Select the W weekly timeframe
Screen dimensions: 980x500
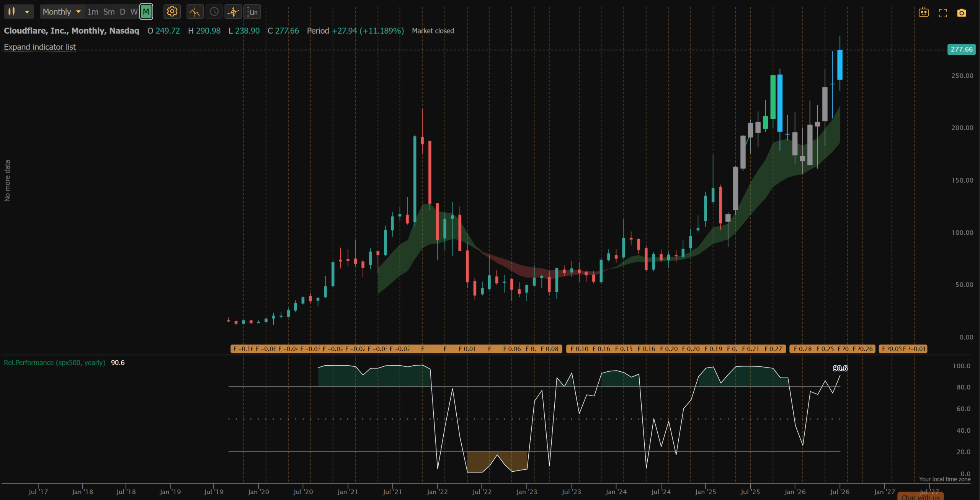tap(134, 12)
